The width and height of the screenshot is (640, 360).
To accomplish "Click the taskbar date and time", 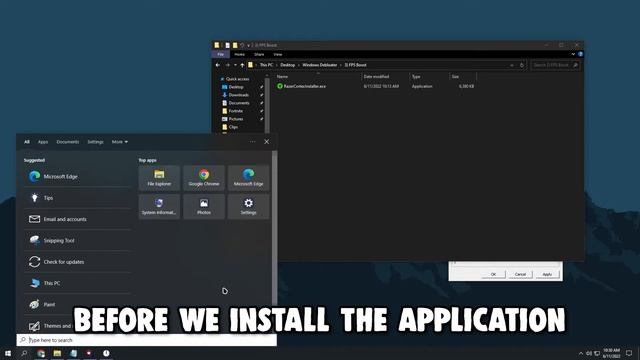I will click(x=611, y=353).
